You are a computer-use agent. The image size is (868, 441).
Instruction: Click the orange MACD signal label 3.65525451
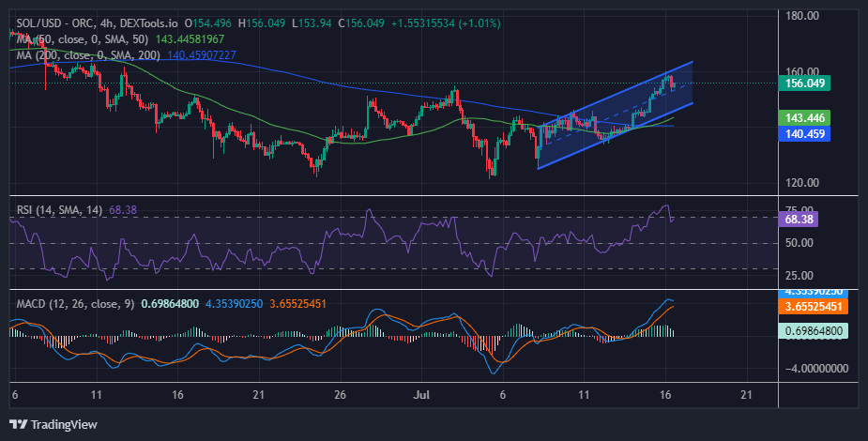coord(813,307)
